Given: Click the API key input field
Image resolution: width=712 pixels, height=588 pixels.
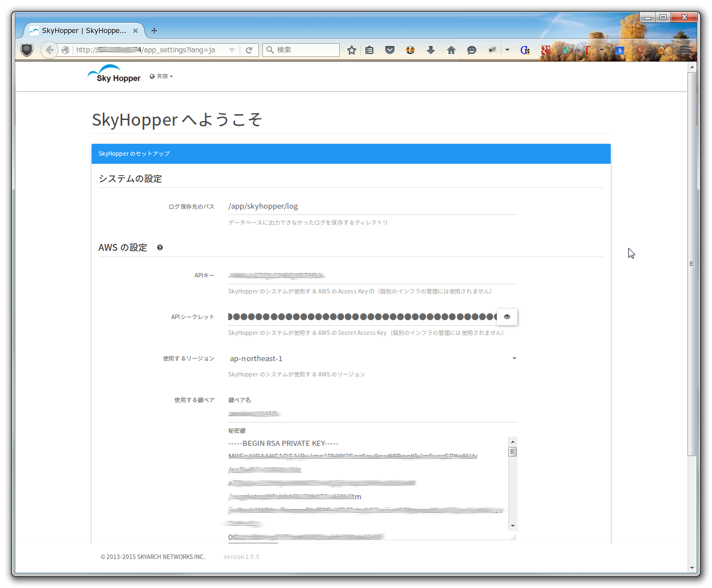Looking at the screenshot, I should pyautogui.click(x=372, y=275).
